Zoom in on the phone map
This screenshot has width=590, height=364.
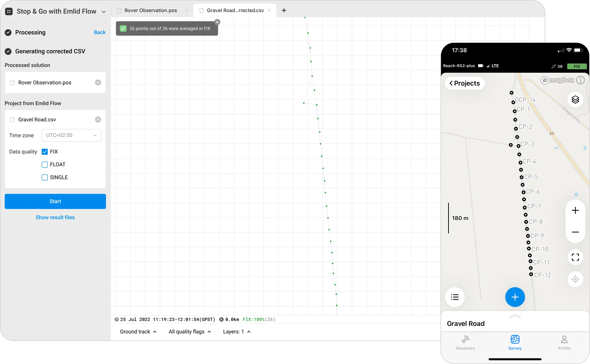575,210
